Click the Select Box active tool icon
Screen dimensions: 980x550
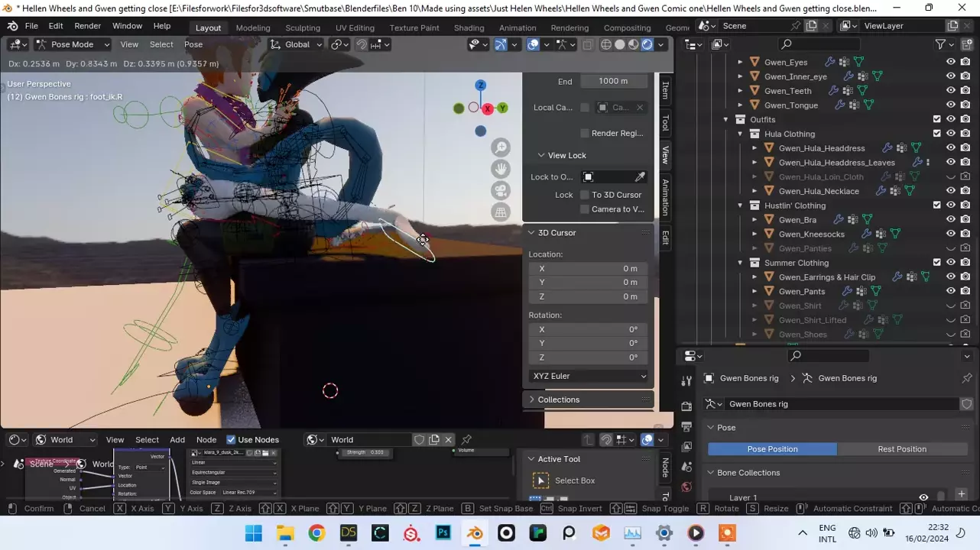pyautogui.click(x=540, y=480)
